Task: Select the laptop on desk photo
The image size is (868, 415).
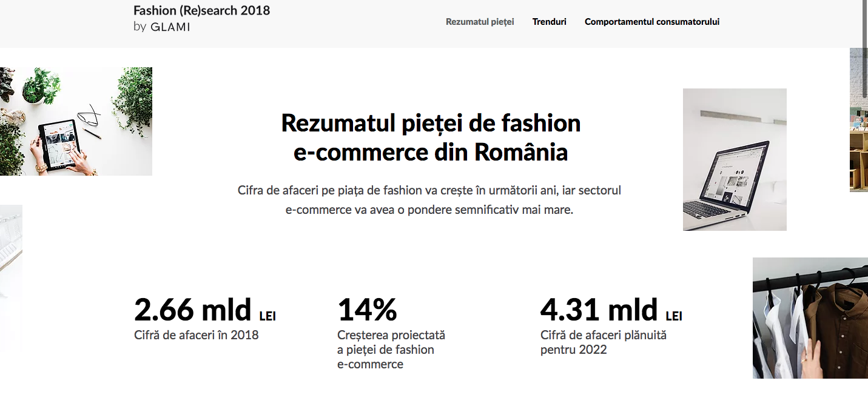Action: tap(735, 159)
